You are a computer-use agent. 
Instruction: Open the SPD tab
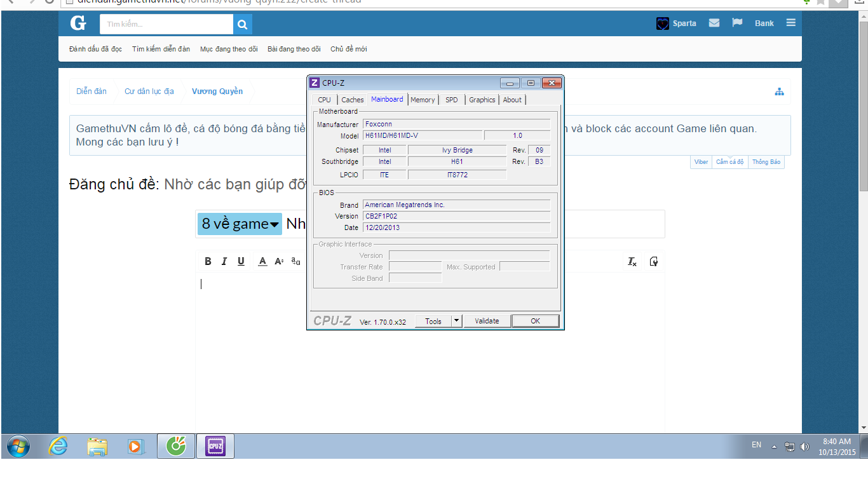(x=452, y=100)
